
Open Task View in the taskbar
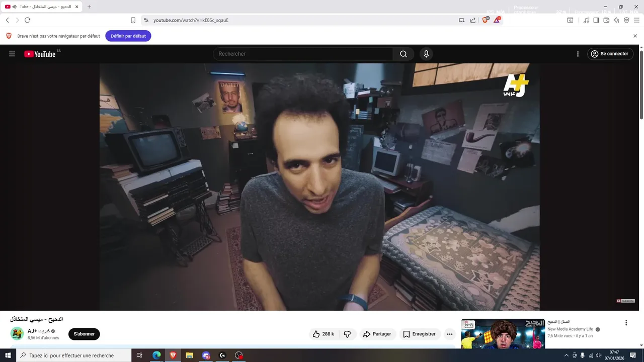point(139,355)
